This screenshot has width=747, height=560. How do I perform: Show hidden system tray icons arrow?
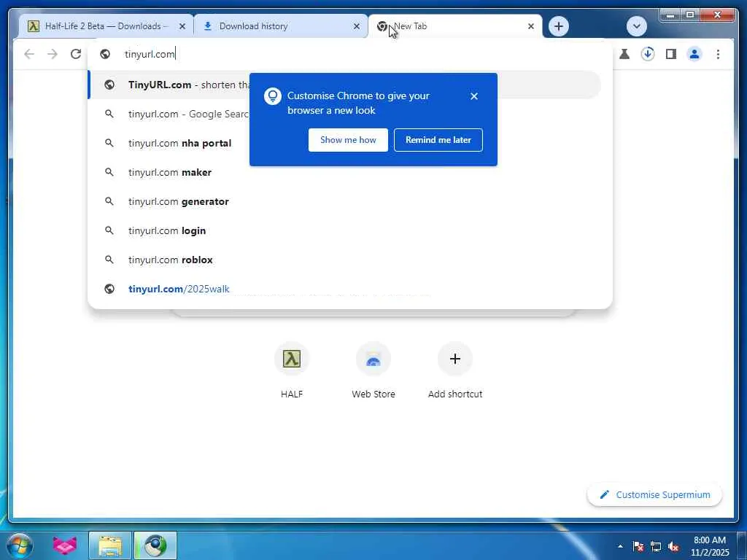point(620,546)
